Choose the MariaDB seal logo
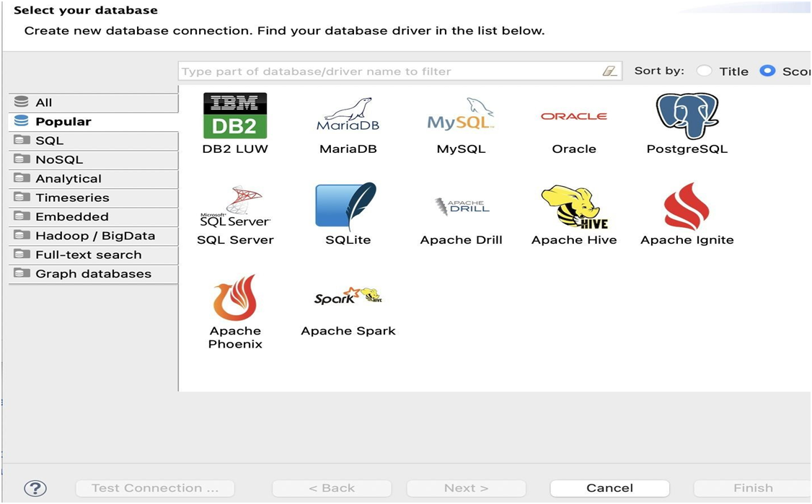Viewport: 812px width, 504px height. tap(348, 114)
